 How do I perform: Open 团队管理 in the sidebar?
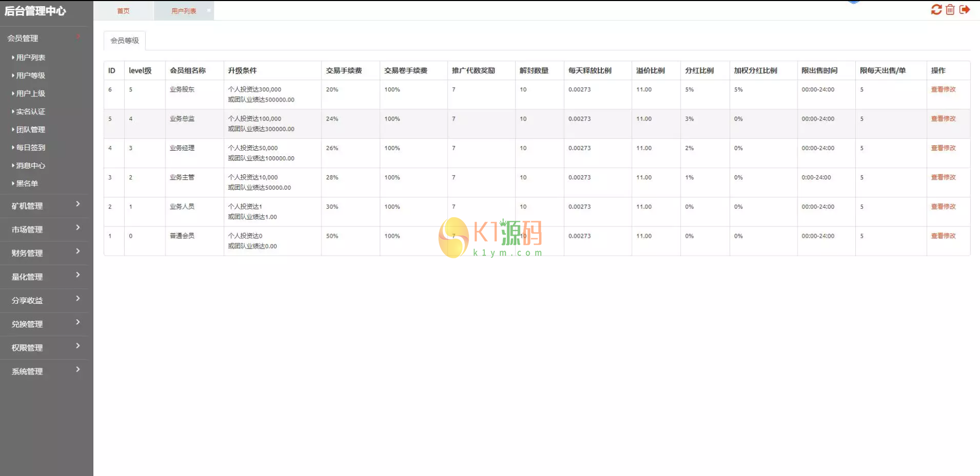tap(30, 130)
